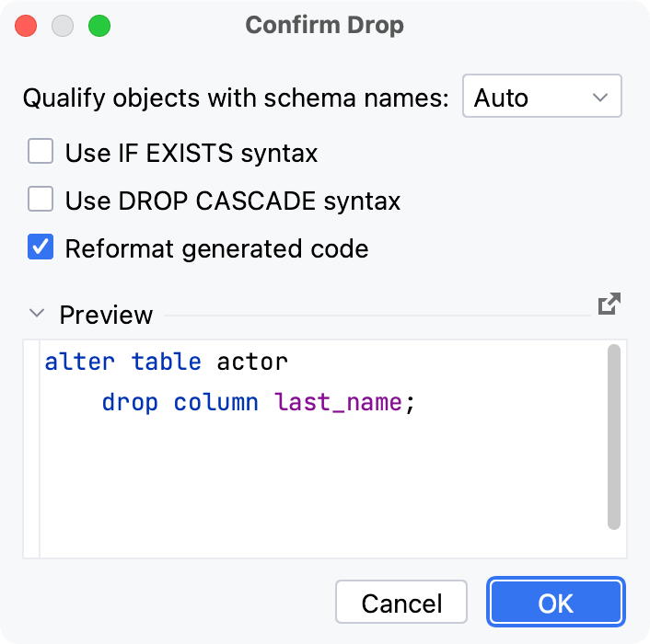This screenshot has width=650, height=644.
Task: Uncheck Reformat generated code
Action: click(41, 247)
